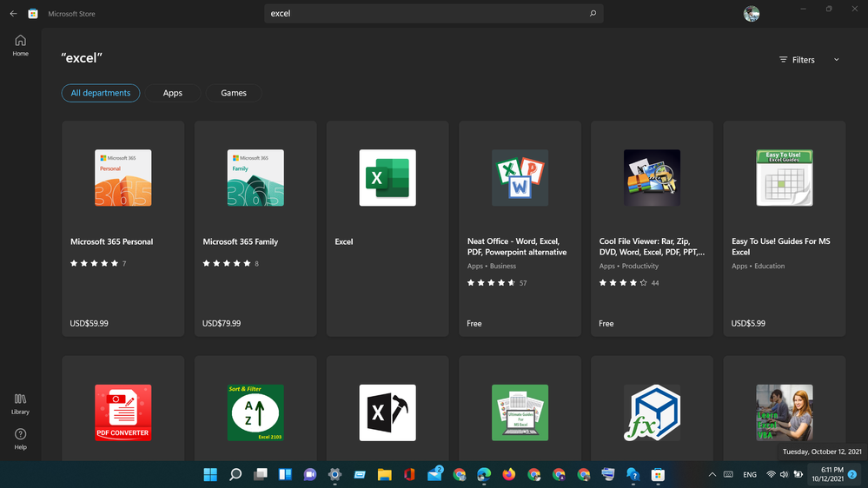Open Ultimate Guides for MS Excel icon
The image size is (868, 488).
click(520, 412)
